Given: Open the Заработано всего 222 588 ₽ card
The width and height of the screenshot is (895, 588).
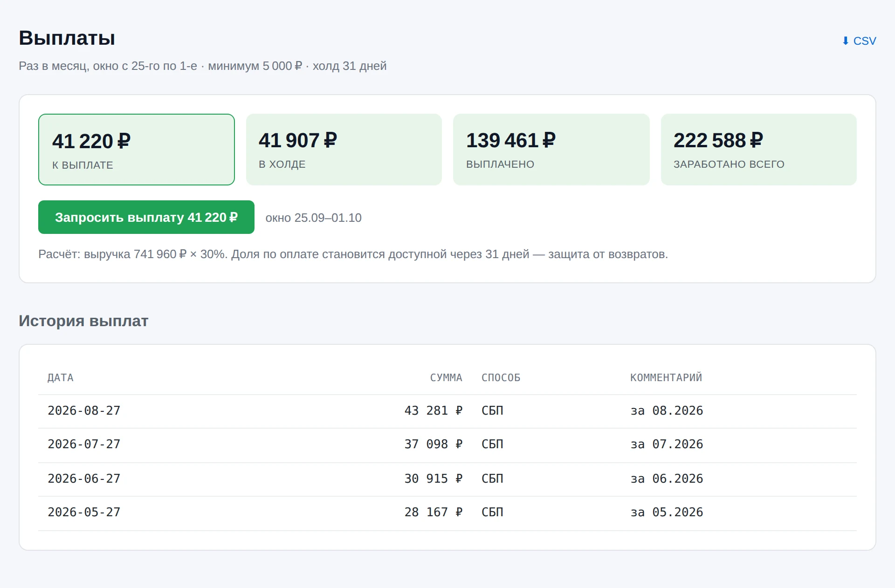Looking at the screenshot, I should point(759,150).
